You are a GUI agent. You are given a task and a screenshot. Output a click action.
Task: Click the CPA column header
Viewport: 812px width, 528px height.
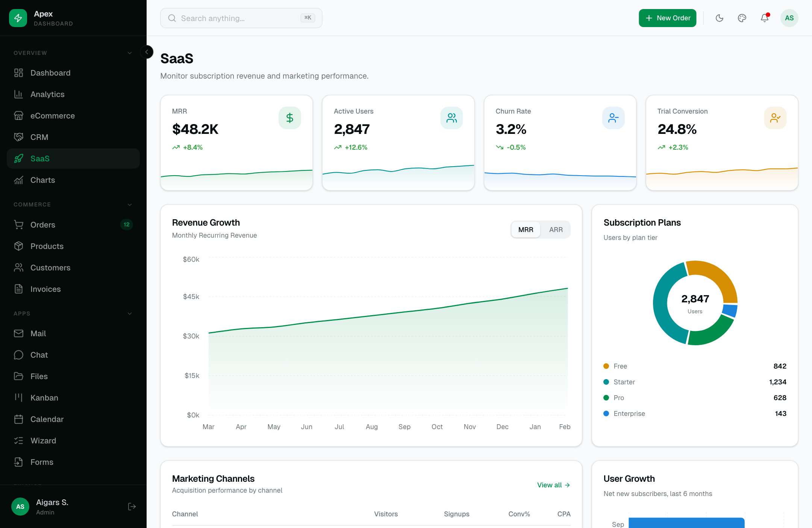(x=564, y=514)
